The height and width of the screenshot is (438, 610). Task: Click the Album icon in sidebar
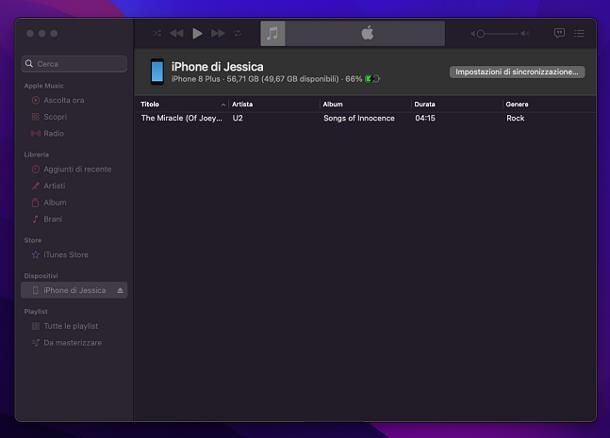[35, 203]
